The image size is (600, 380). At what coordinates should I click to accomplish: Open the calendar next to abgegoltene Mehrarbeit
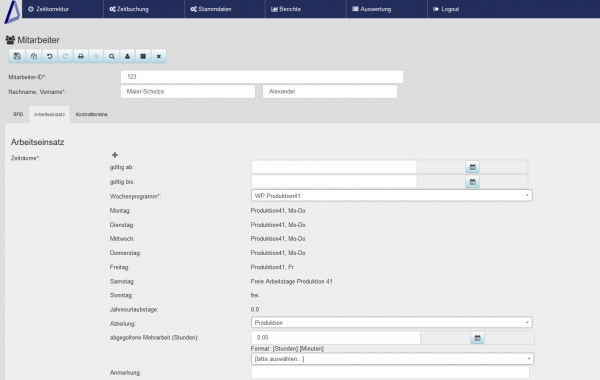[477, 338]
